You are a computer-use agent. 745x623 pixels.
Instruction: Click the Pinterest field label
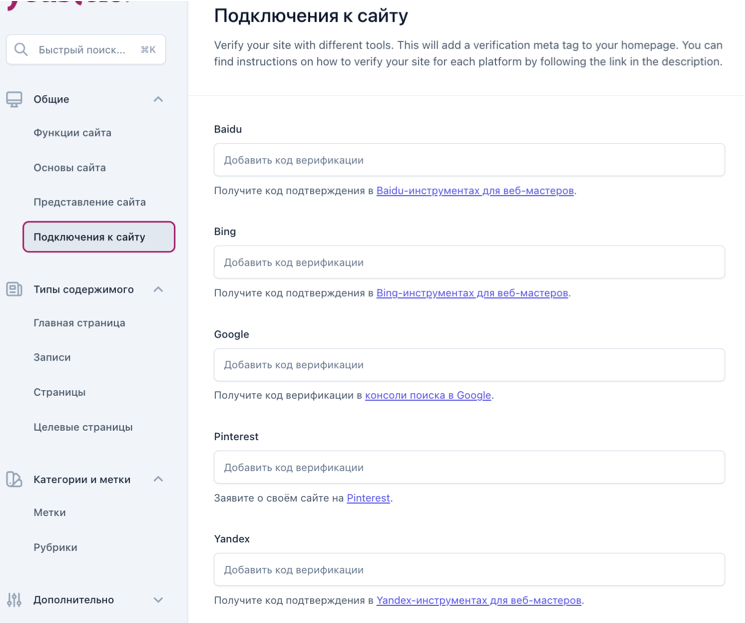click(x=236, y=436)
